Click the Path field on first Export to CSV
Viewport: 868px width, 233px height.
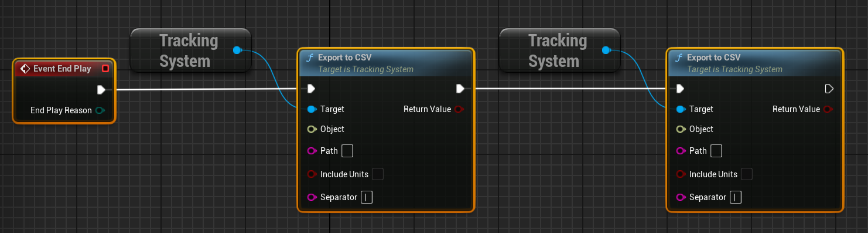tap(347, 151)
